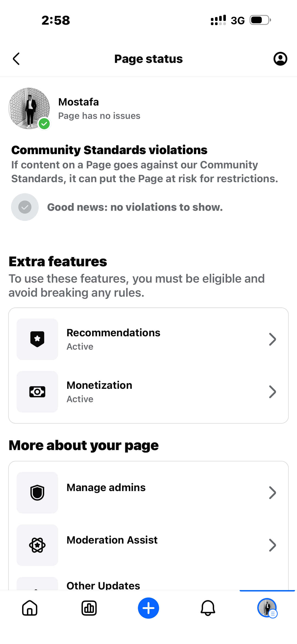Viewport: 297px width, 644px height.
Task: Tap the Recommendations shield star icon
Action: [x=37, y=339]
